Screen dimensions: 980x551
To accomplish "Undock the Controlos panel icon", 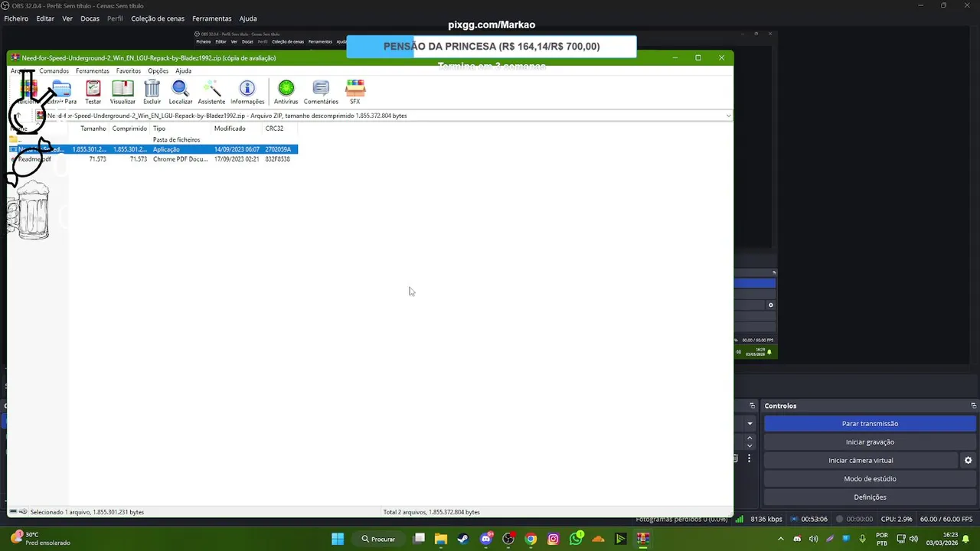I will (x=973, y=406).
